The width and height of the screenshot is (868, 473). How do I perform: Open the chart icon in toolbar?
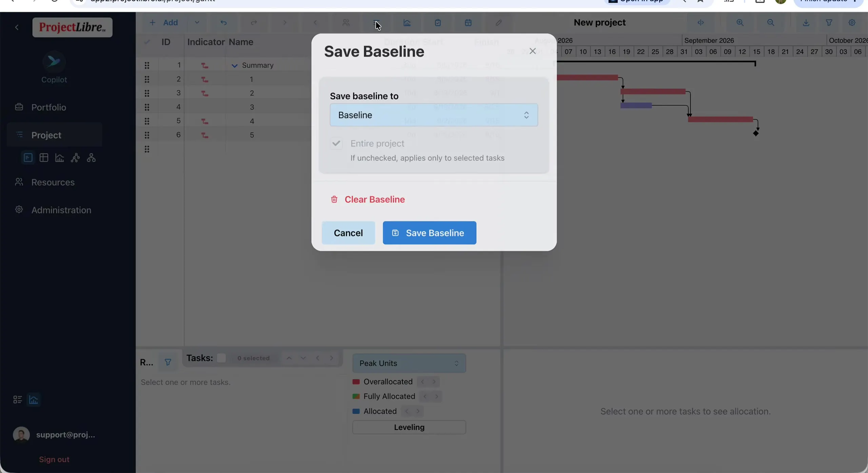tap(407, 23)
